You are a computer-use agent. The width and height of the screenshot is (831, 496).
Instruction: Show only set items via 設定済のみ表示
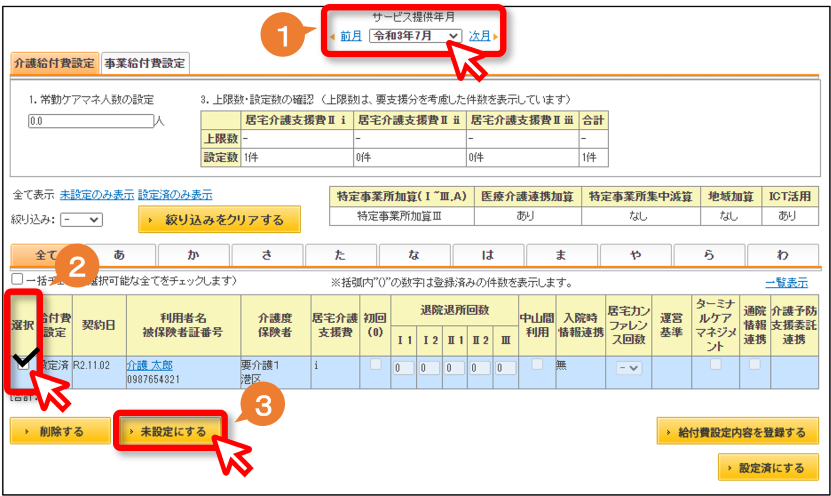[175, 194]
